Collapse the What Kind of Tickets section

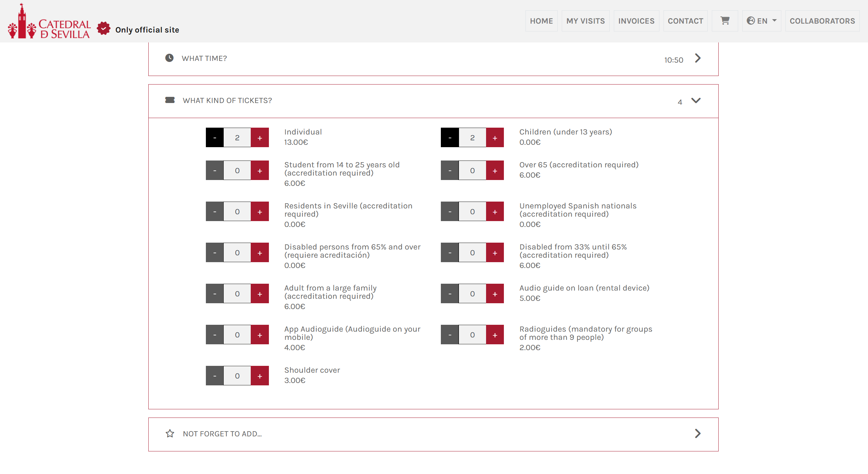[696, 100]
